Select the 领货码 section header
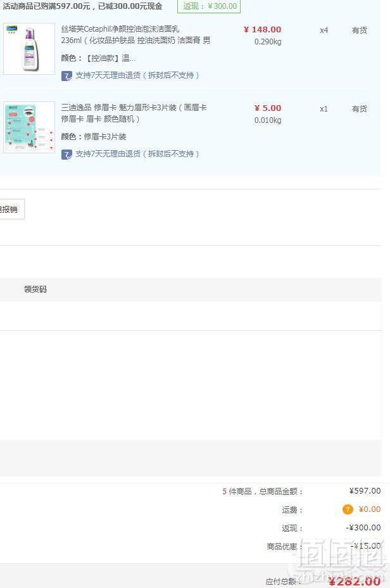Screen dimensions: 390x588 pyautogui.click(x=35, y=289)
